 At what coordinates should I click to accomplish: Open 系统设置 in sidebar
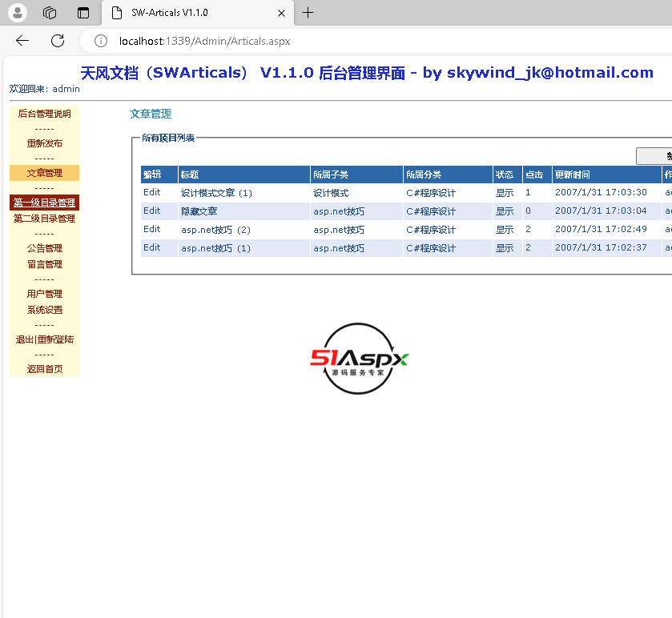(x=45, y=310)
